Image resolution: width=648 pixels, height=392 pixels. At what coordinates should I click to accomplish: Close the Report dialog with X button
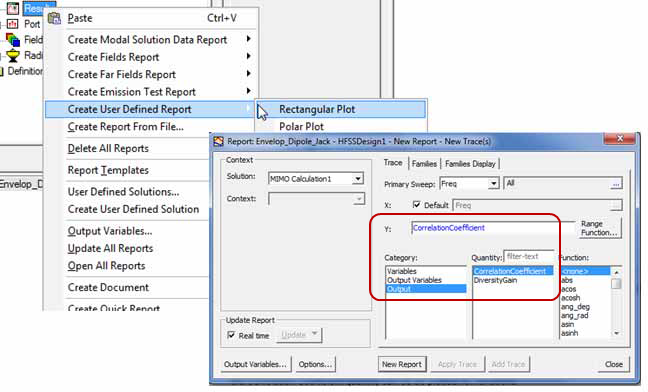pyautogui.click(x=619, y=139)
